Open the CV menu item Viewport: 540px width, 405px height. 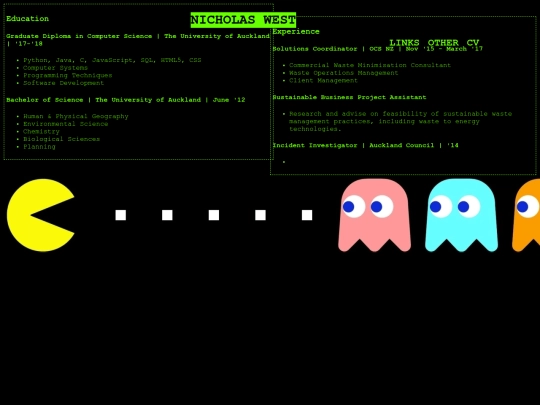pyautogui.click(x=473, y=43)
